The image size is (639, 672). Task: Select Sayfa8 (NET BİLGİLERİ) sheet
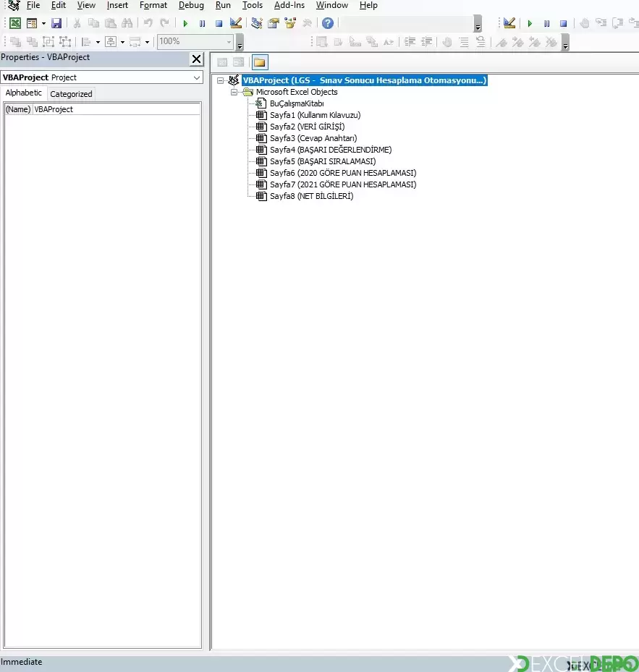pos(311,196)
